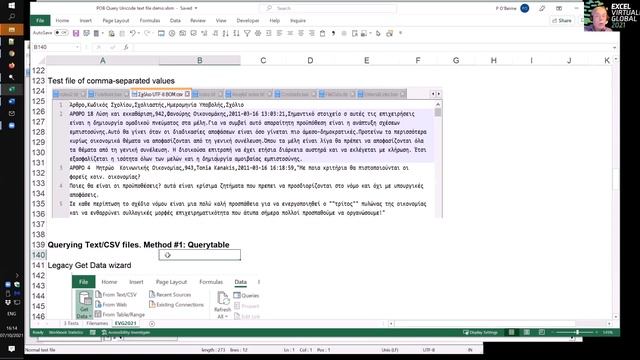The image size is (640, 360).
Task: Open the View ribbon tab
Action: (x=221, y=20)
